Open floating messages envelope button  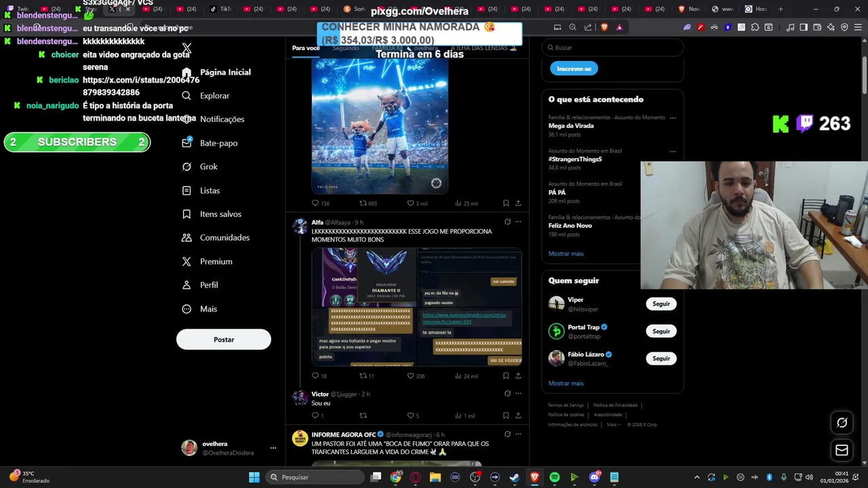[x=842, y=450]
